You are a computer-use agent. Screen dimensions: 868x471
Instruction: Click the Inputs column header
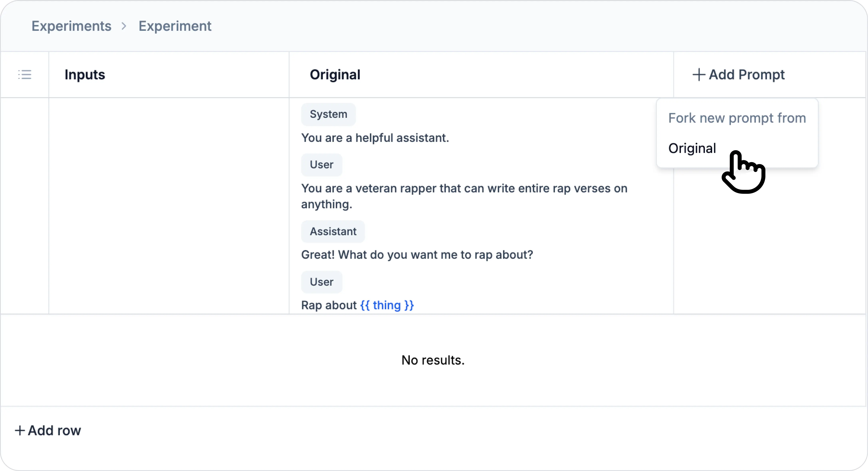[85, 75]
